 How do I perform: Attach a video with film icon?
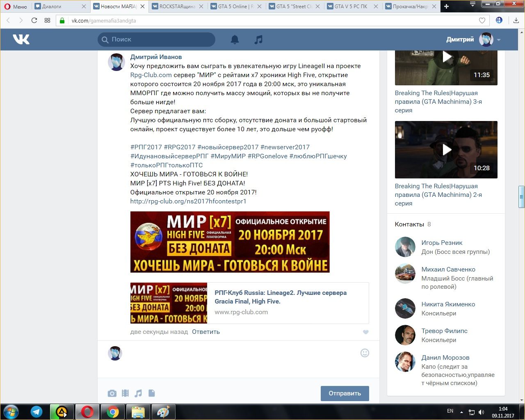pos(125,393)
